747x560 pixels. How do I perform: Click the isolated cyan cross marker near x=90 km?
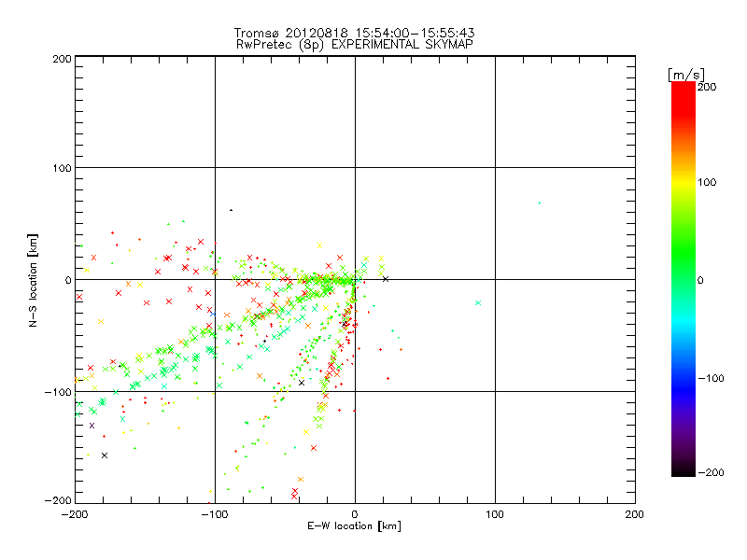point(478,302)
